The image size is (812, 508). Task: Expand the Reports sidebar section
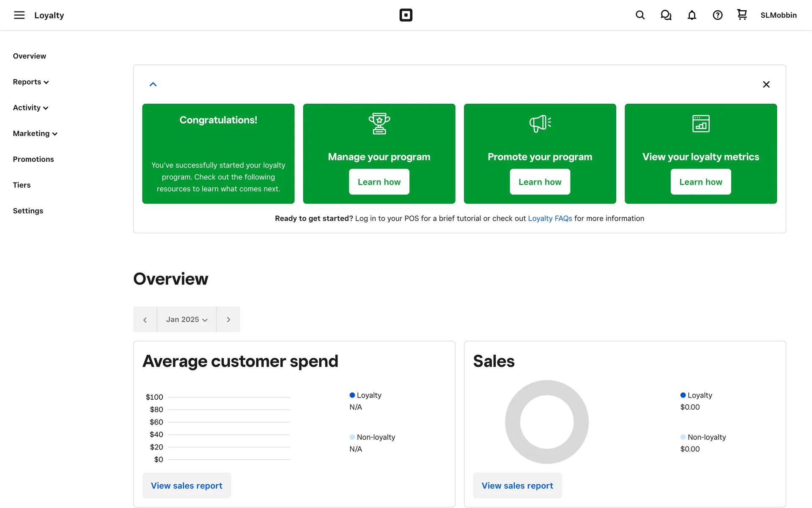coord(31,82)
